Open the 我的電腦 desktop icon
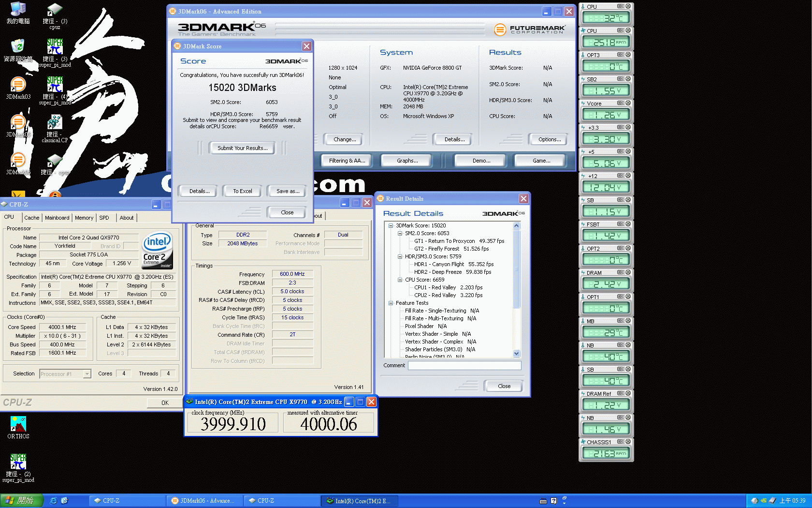Screen dimensions: 812x508 click(x=18, y=13)
